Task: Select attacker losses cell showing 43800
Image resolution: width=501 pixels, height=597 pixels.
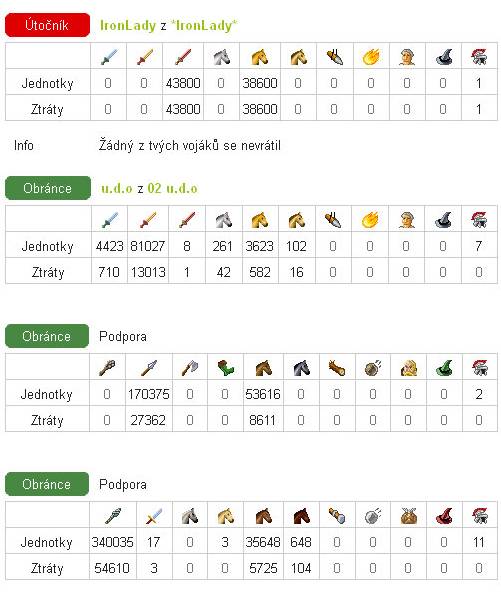Action: click(183, 109)
